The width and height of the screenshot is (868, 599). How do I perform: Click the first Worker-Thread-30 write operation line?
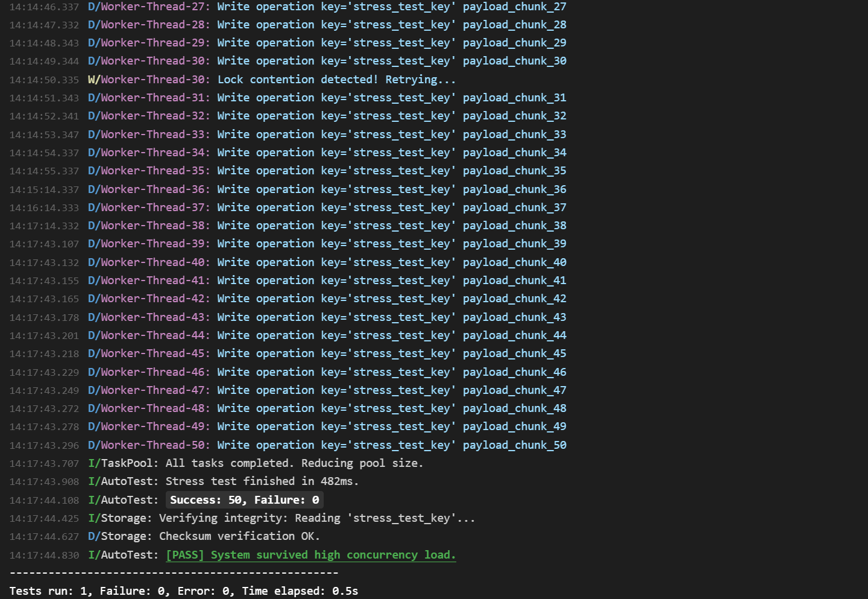coord(288,61)
